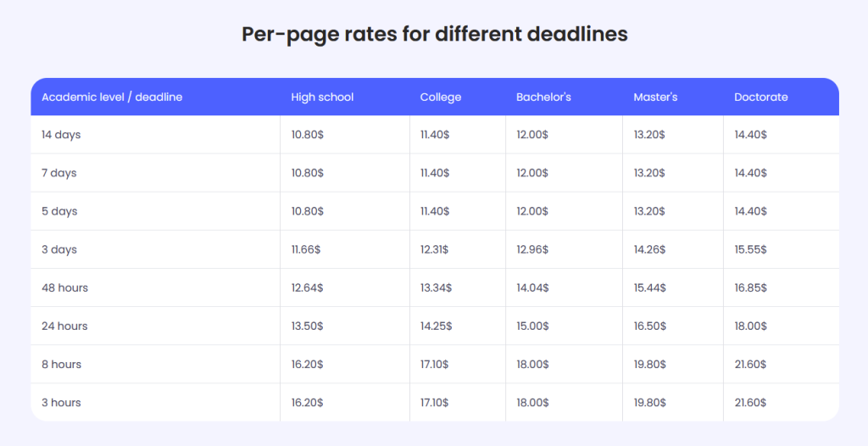Select the 14 days deadline row label

[61, 135]
